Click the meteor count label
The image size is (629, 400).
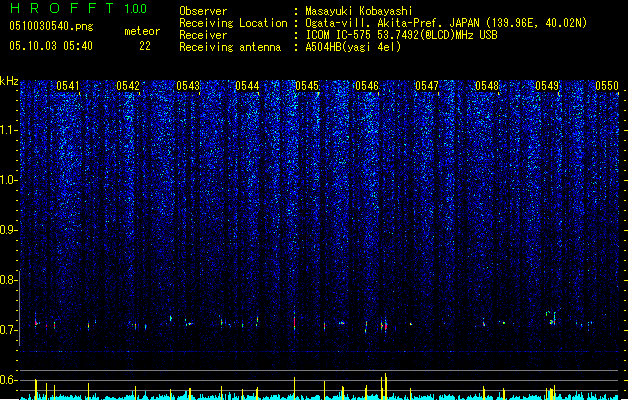click(x=142, y=31)
